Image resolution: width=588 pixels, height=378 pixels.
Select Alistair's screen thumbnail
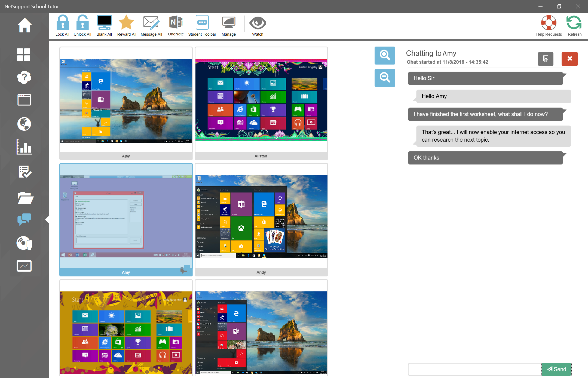click(x=261, y=100)
